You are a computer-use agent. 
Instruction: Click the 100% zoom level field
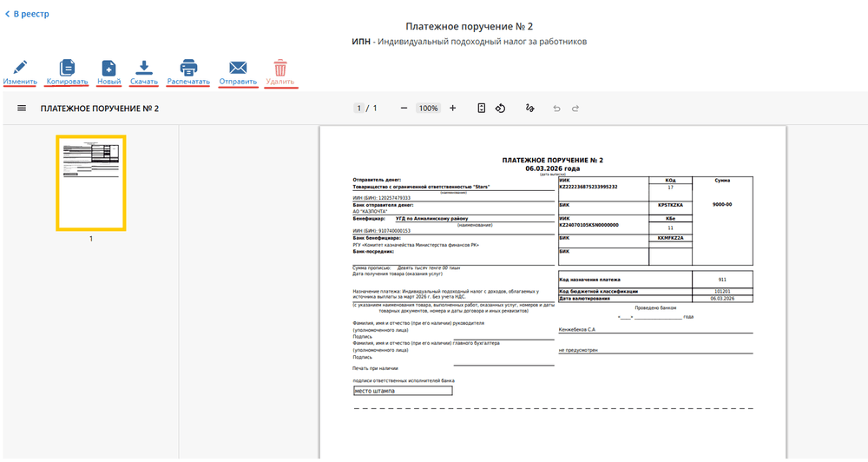pos(428,109)
